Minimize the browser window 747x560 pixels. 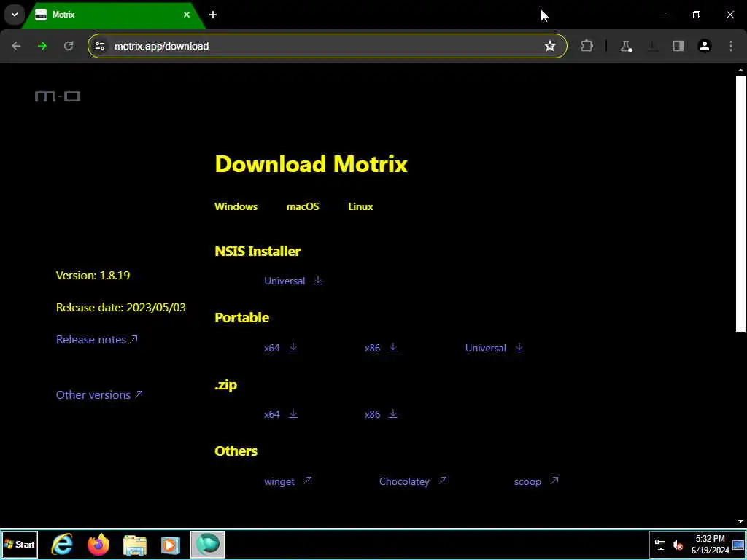tap(662, 15)
